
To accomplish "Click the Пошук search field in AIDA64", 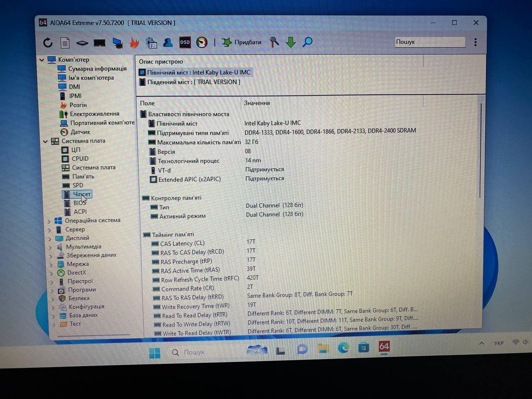I will click(430, 42).
